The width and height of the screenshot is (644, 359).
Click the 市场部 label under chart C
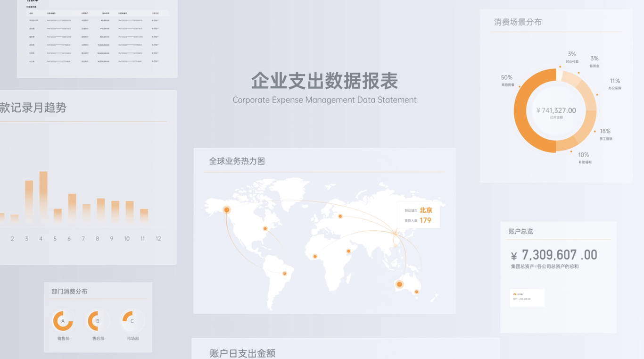(133, 338)
